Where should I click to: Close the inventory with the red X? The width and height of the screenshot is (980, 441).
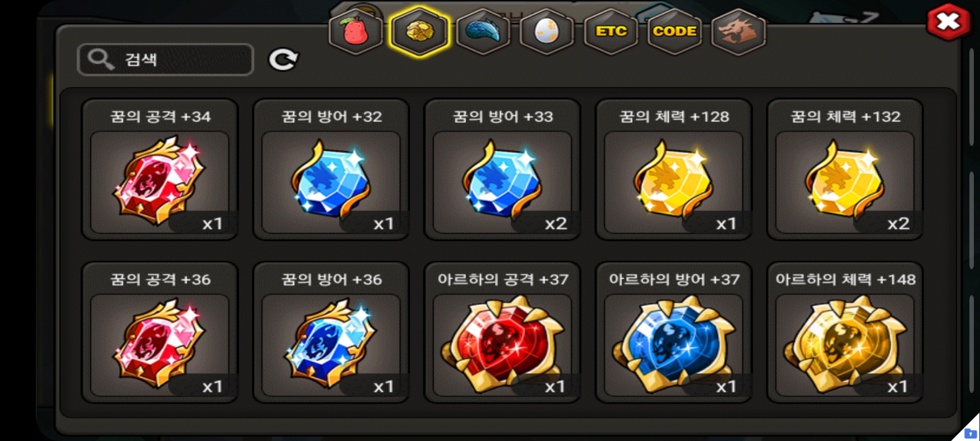tap(948, 22)
